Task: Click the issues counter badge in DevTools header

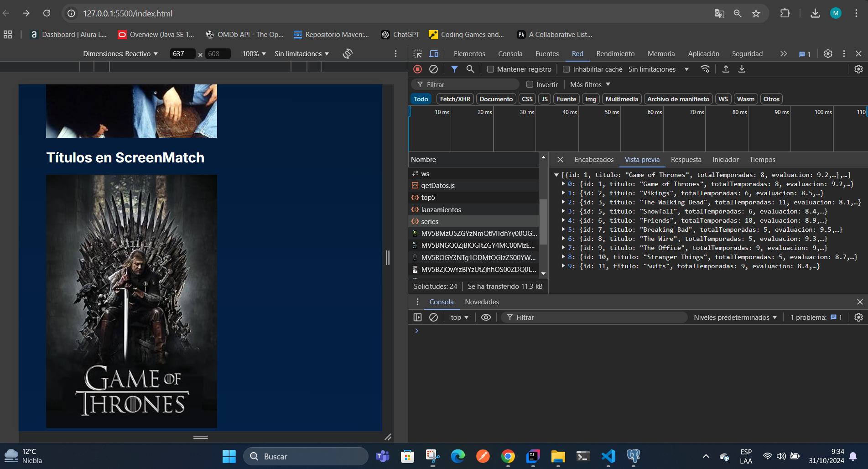Action: pyautogui.click(x=805, y=54)
